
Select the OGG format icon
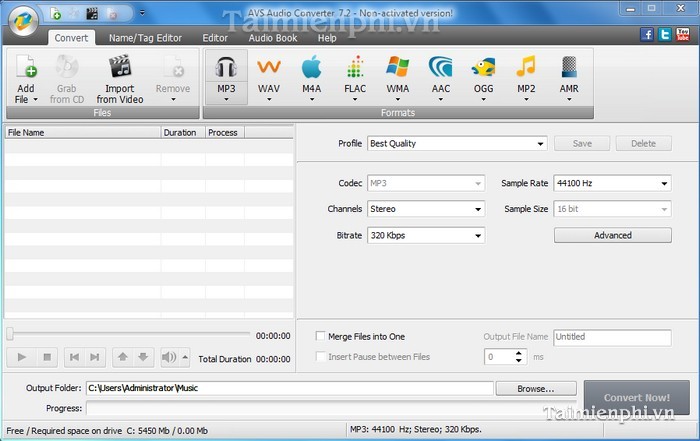pyautogui.click(x=483, y=67)
